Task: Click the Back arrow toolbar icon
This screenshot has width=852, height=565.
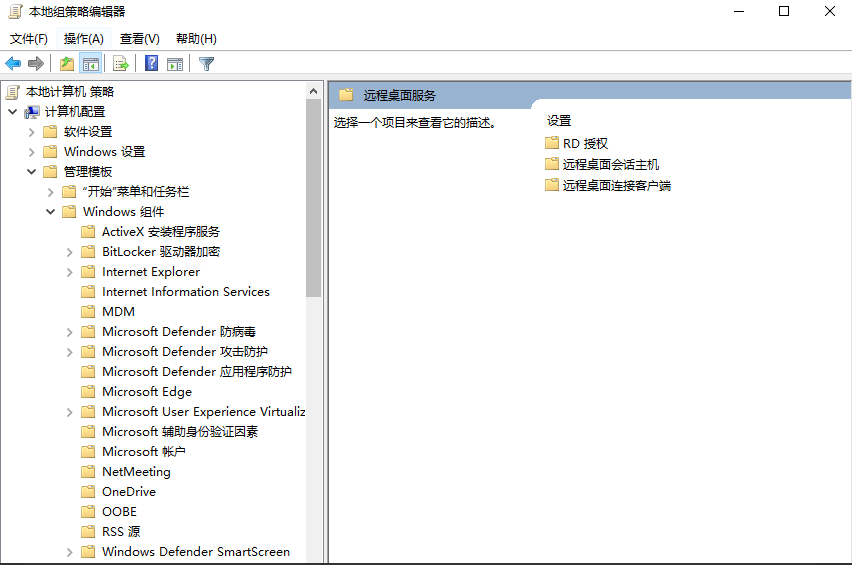Action: click(13, 64)
